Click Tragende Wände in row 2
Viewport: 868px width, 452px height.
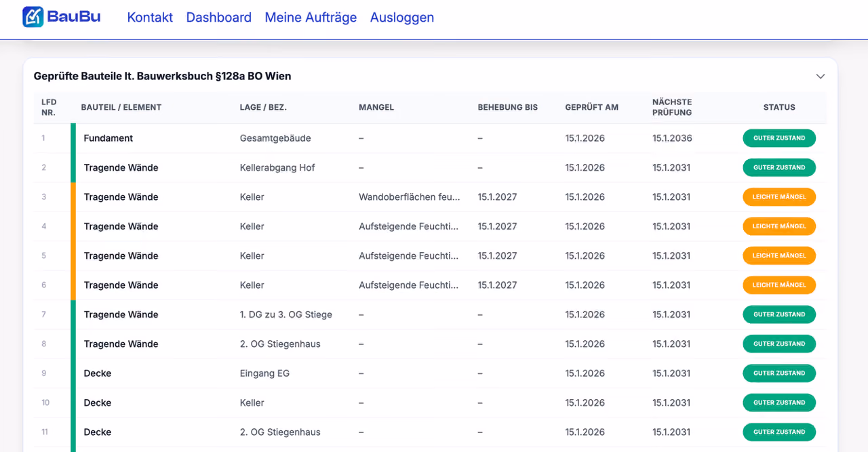point(121,167)
